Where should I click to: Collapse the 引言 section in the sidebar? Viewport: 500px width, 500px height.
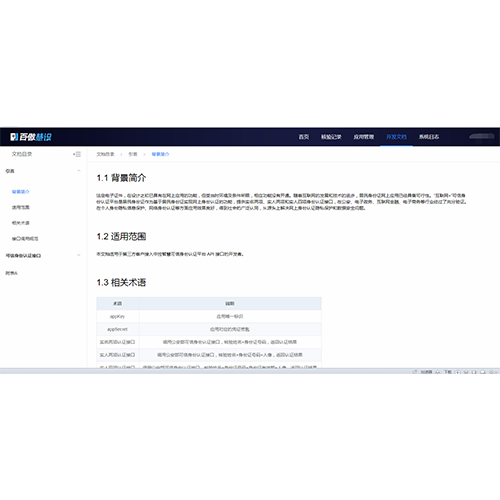point(79,171)
